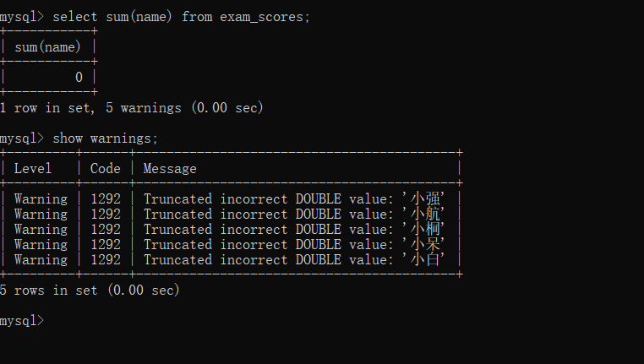Click the 'show warnings;' command text
644x364 pixels.
point(105,139)
